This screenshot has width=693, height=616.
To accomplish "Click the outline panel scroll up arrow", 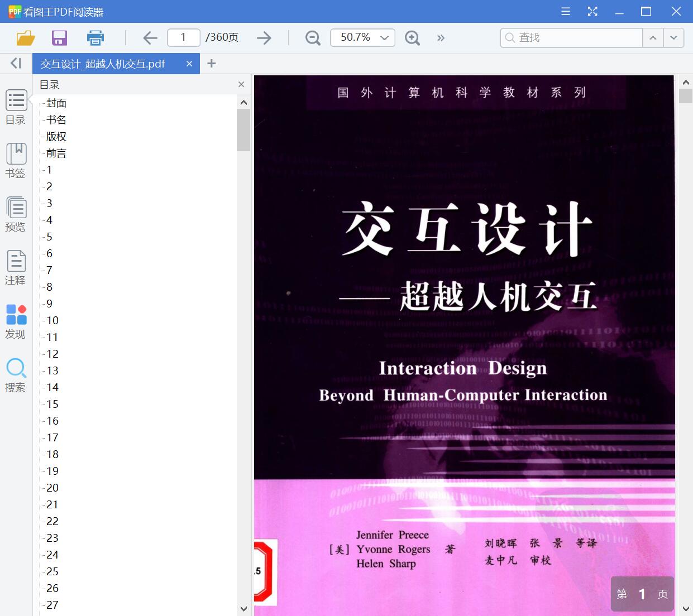I will 243,102.
